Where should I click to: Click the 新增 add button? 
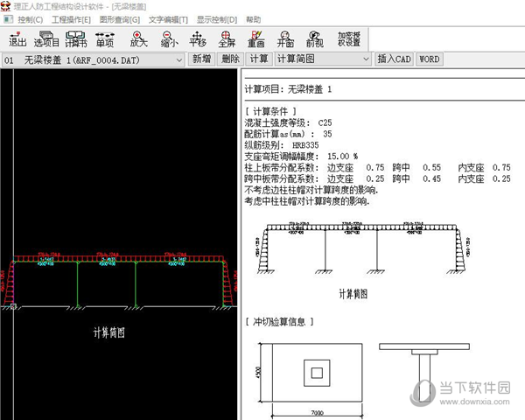point(201,59)
